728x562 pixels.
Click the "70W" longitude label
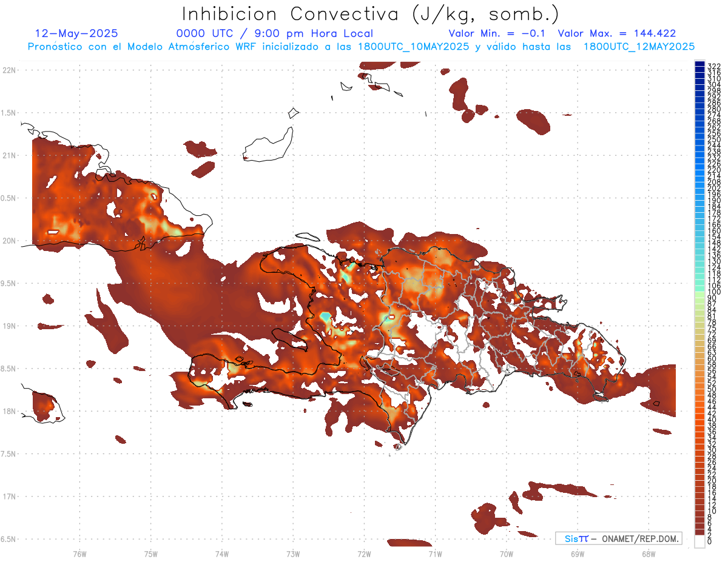click(507, 553)
